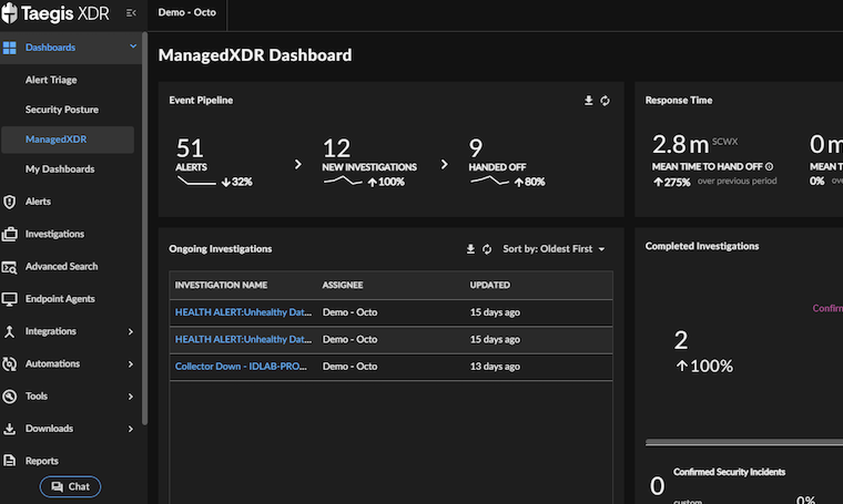The image size is (843, 504).
Task: Click the Confirmed Security Incidents label
Action: [x=729, y=472]
